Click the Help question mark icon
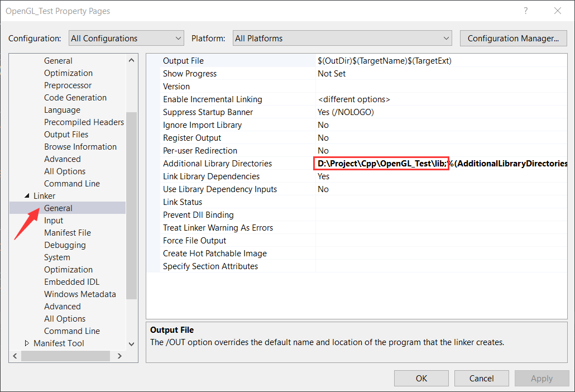Viewport: 575px width, 392px height. (x=525, y=11)
